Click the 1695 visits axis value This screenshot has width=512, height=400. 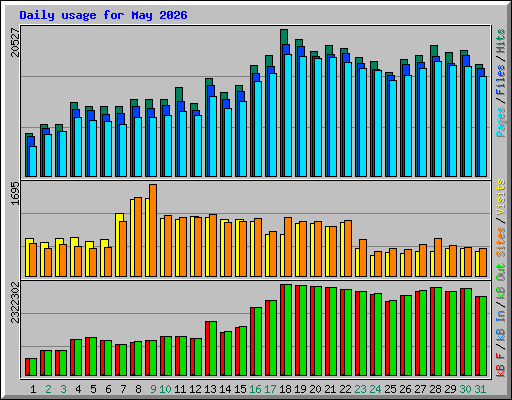tap(15, 193)
